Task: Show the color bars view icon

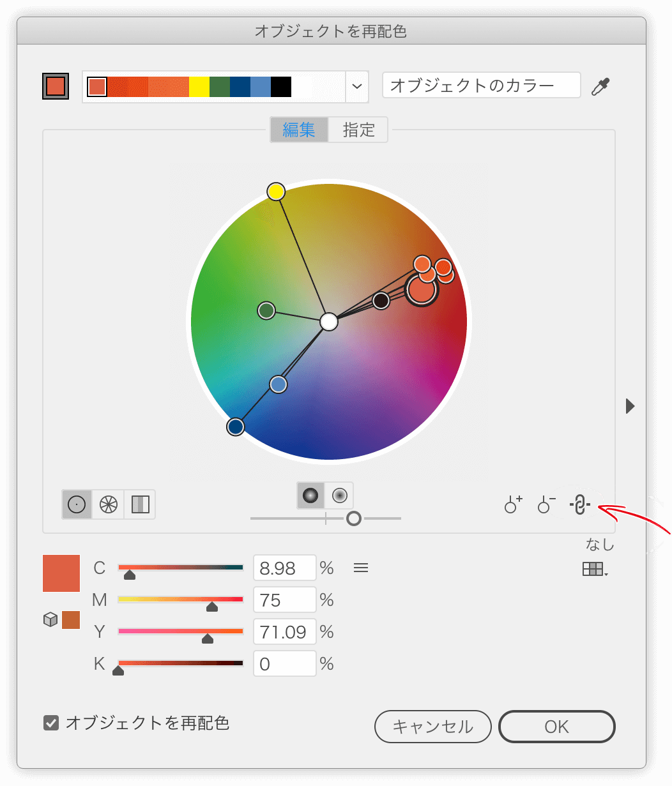Action: click(x=141, y=504)
